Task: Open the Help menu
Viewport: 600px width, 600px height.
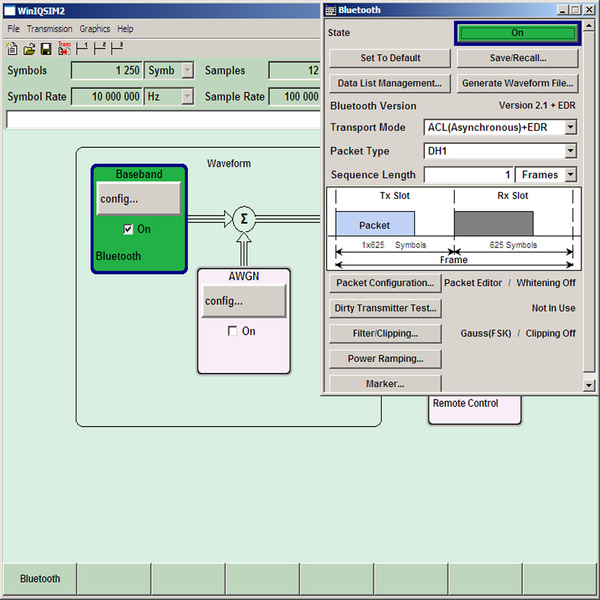Action: pyautogui.click(x=125, y=29)
